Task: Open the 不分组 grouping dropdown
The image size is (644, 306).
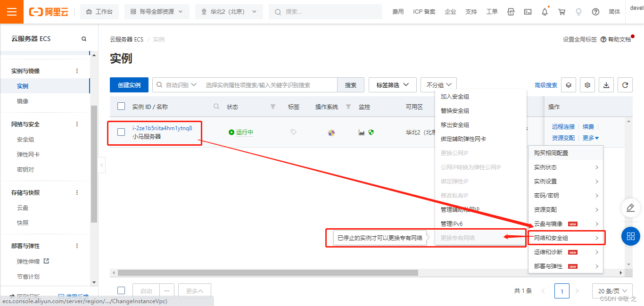Action: coord(438,85)
